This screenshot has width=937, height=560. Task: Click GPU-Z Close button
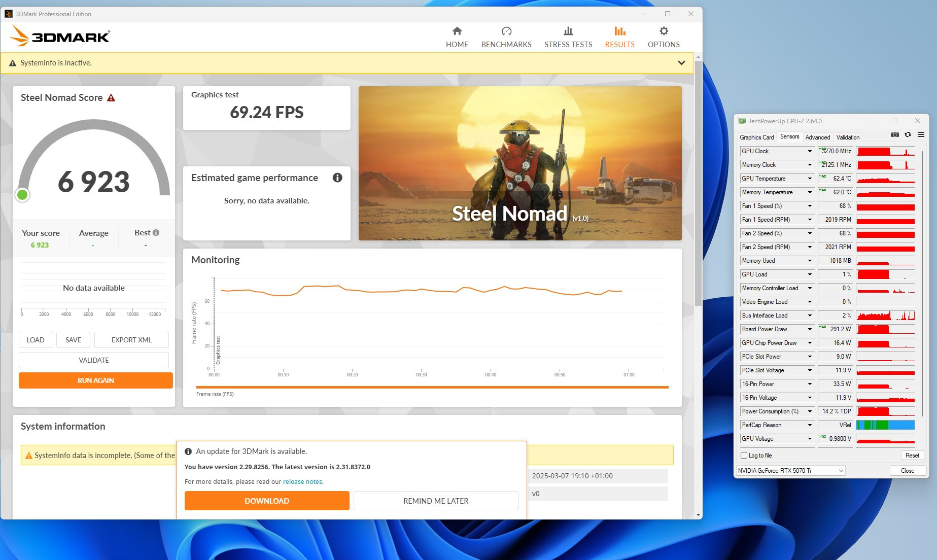click(908, 471)
